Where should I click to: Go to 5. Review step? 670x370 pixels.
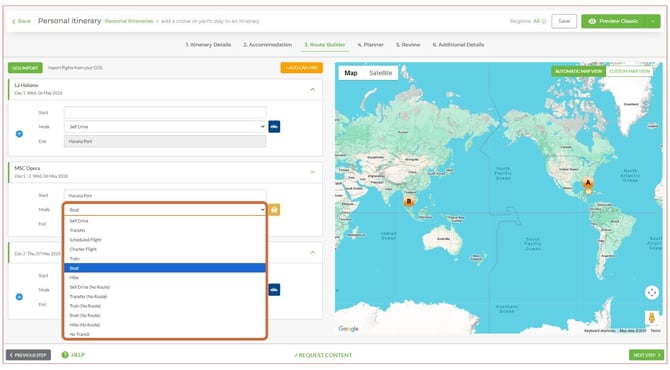408,44
